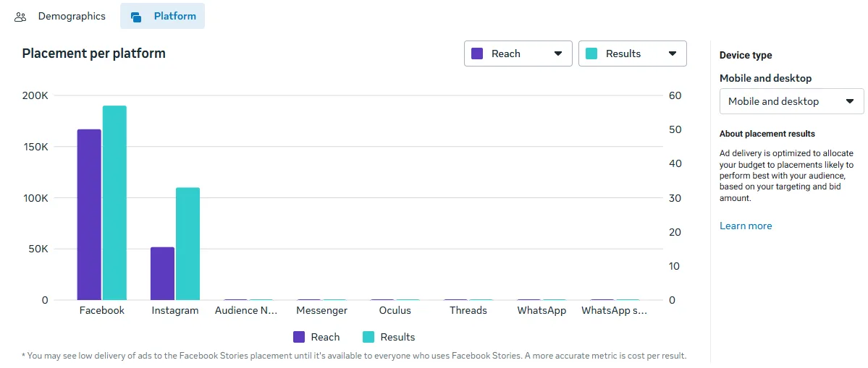868x368 pixels.
Task: Click the Facebook axis label
Action: (x=102, y=311)
